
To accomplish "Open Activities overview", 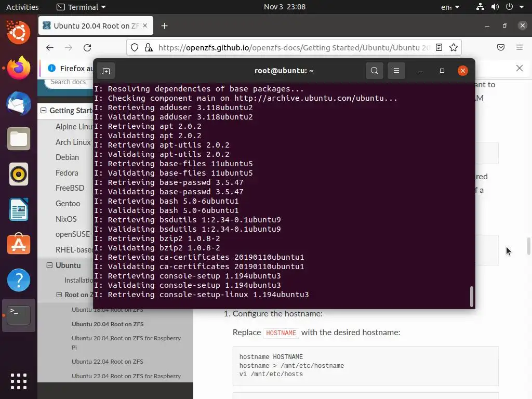I will 22,7.
